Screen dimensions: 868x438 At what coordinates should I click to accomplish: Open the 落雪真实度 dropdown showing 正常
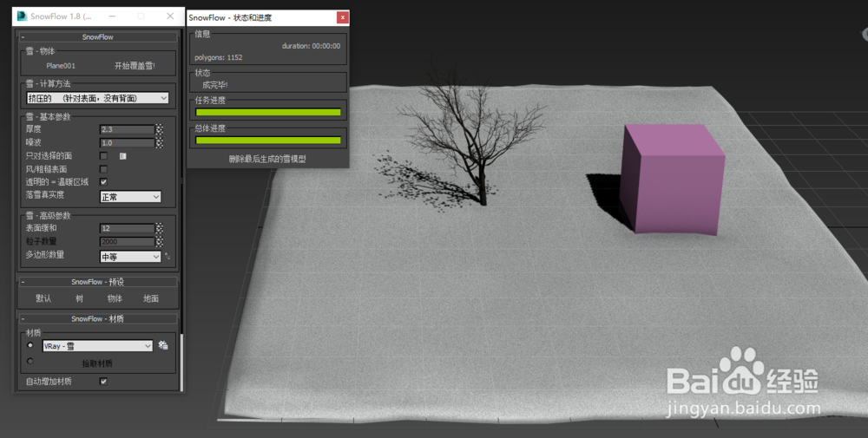(x=130, y=197)
